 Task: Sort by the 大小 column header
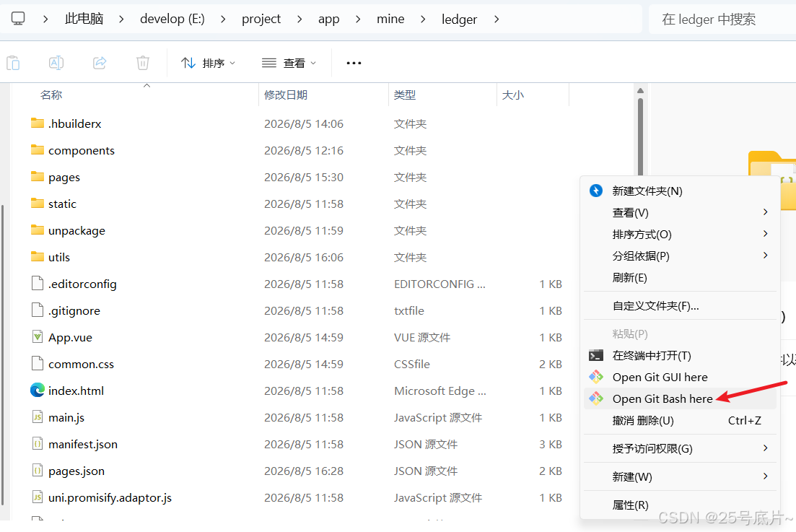(x=512, y=95)
